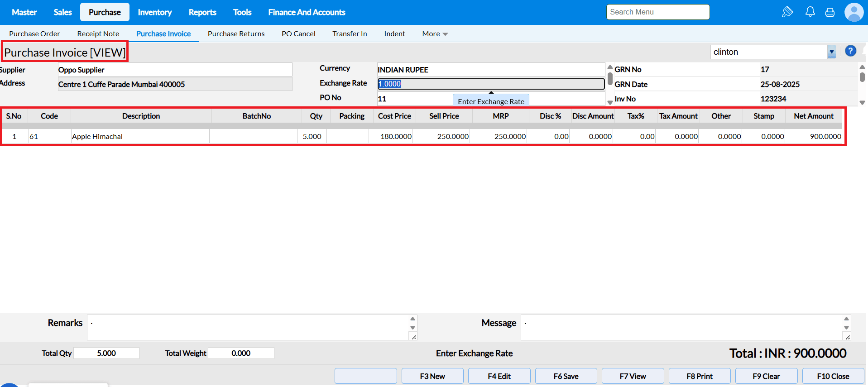Expand the More menu
Image resolution: width=868 pixels, height=387 pixels.
pyautogui.click(x=435, y=34)
